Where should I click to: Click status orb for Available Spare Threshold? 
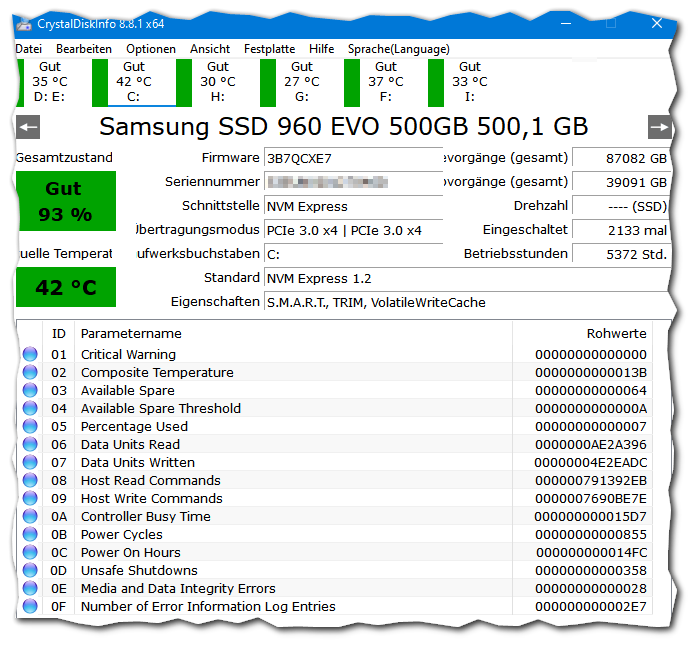[x=30, y=408]
